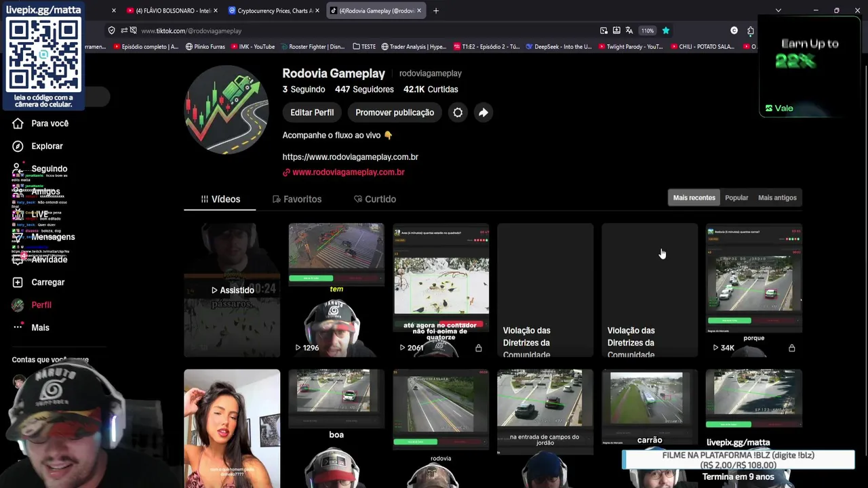Screen dimensions: 868x488
Task: Close the Rodovia Gameplay TikTok tab
Action: coord(419,11)
